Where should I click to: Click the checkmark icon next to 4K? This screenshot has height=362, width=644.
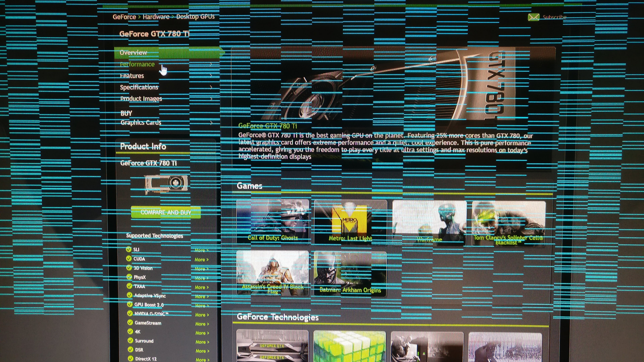click(130, 331)
